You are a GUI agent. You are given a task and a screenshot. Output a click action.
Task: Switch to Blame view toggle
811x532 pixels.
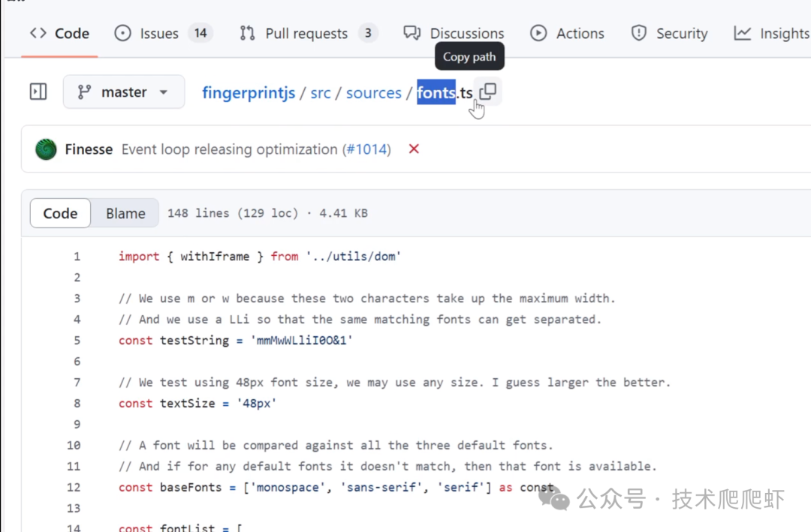[125, 213]
